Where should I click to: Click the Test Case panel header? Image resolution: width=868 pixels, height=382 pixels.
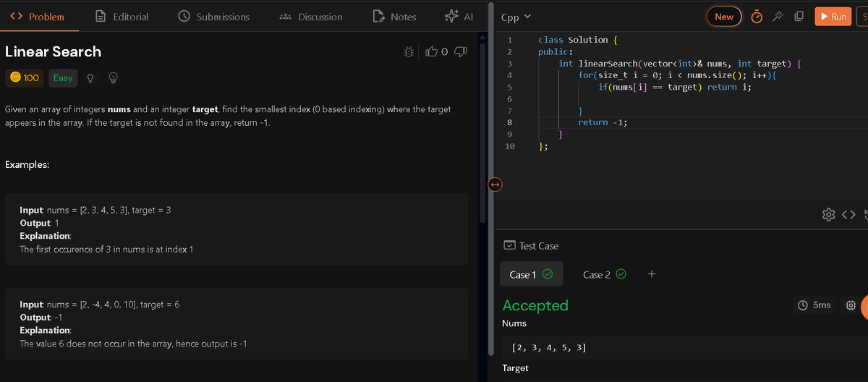[532, 246]
